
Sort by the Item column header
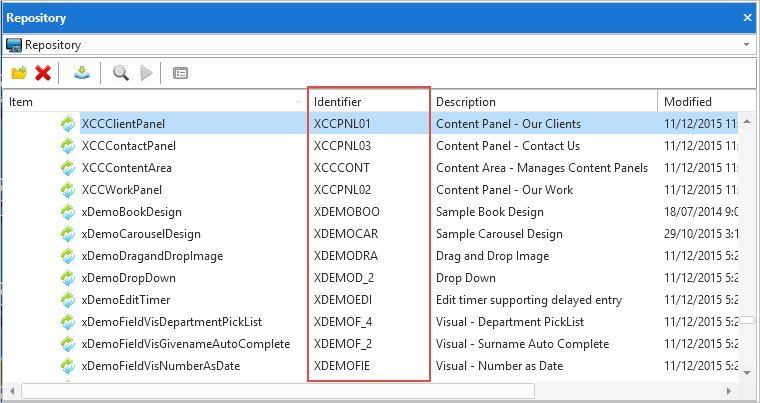pyautogui.click(x=150, y=101)
